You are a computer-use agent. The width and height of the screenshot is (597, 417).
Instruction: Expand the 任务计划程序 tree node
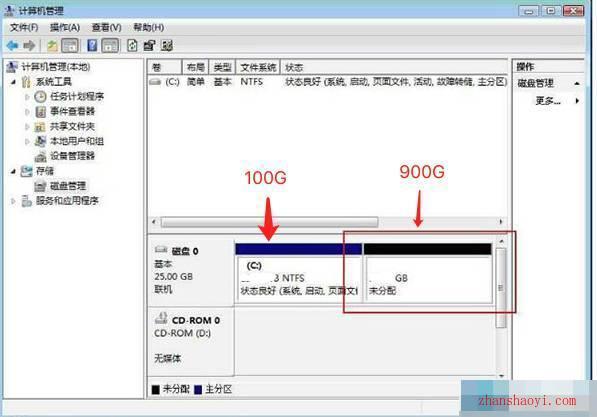[27, 97]
